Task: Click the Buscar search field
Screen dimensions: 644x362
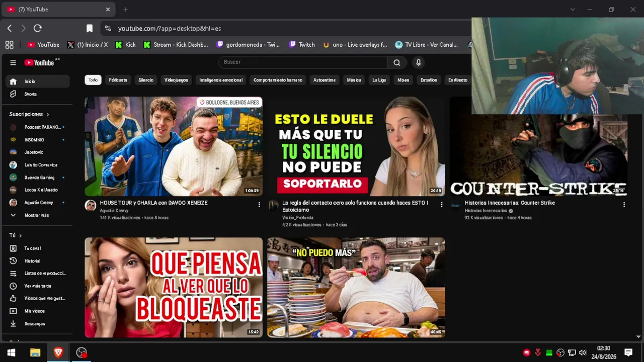Action: coord(303,62)
